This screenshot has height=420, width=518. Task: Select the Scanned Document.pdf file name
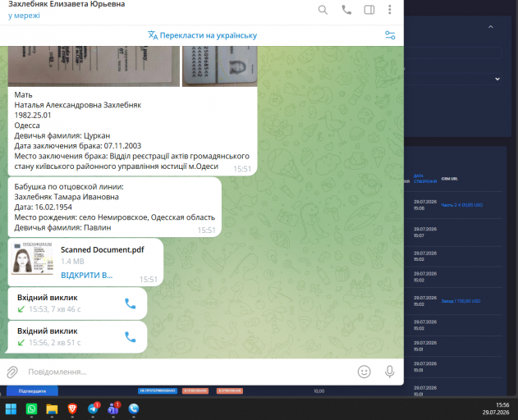103,249
